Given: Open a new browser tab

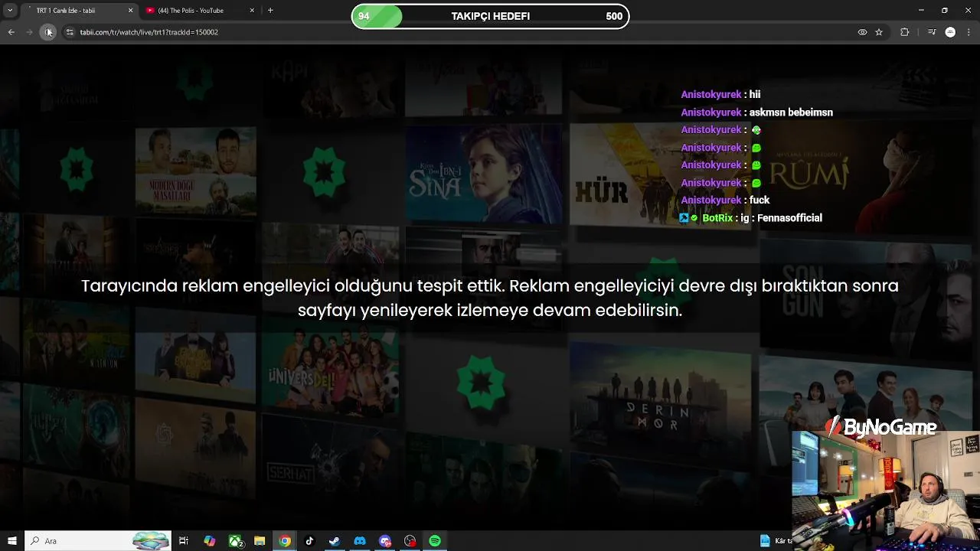Looking at the screenshot, I should pos(270,11).
